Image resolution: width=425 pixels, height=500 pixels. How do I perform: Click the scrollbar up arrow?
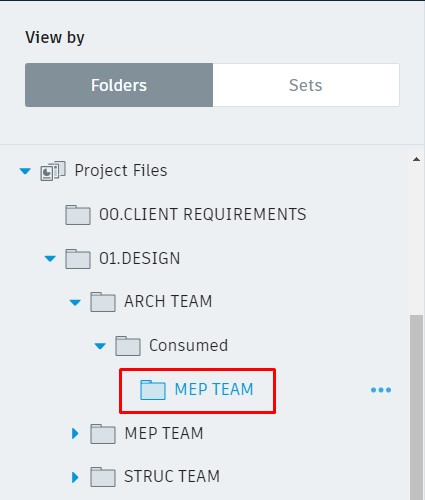(x=416, y=159)
